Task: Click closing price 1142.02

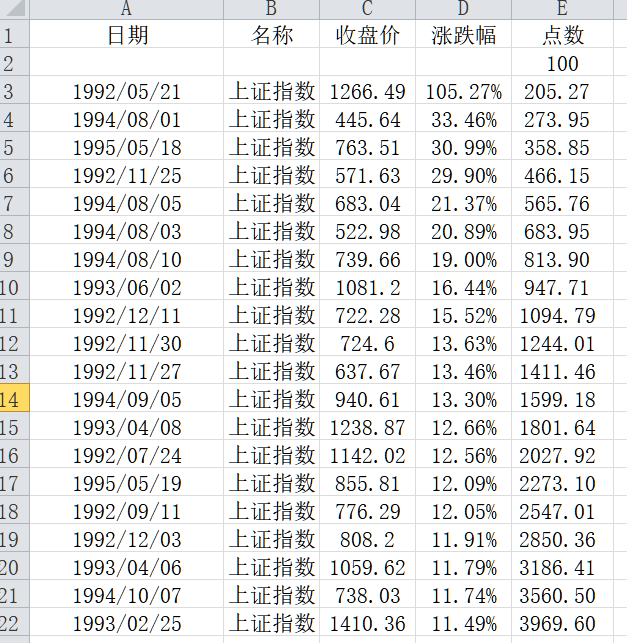Action: pos(367,454)
